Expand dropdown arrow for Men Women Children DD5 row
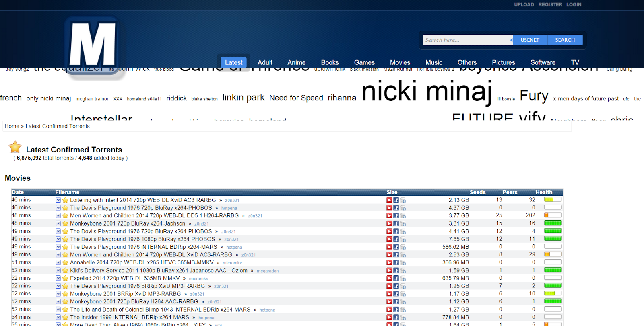 (x=58, y=216)
